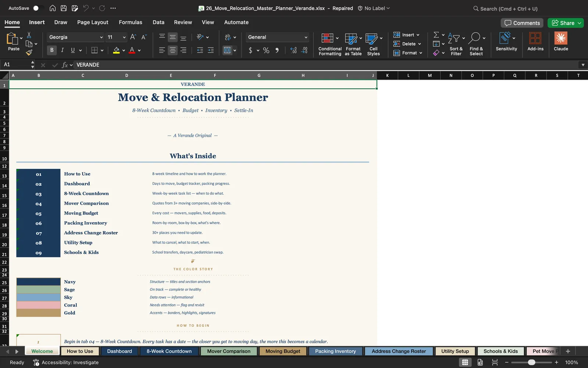Toggle Italic formatting
The image size is (588, 368).
[62, 50]
